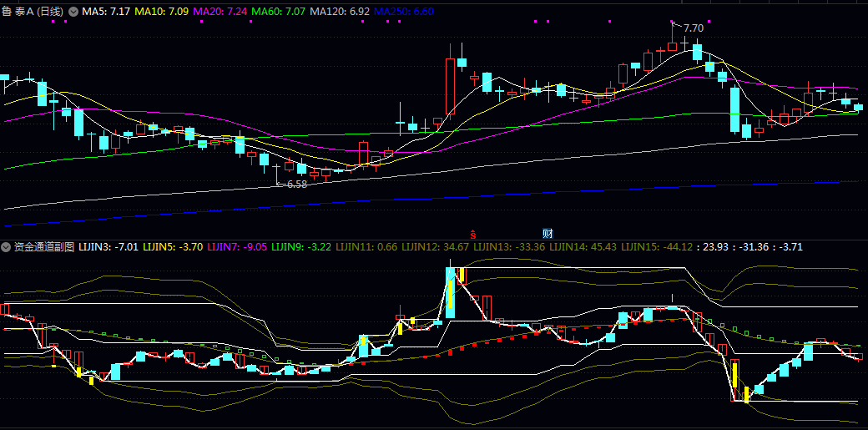Click the 资金通道副图 indicator name

coord(44,247)
